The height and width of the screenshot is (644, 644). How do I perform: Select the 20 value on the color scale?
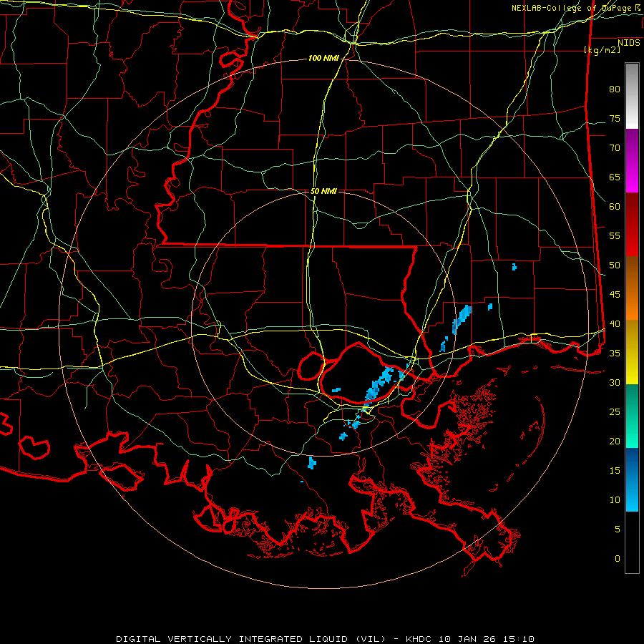tap(615, 441)
